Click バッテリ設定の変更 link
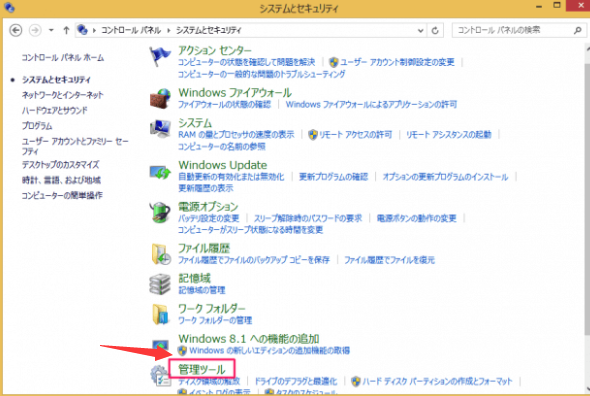The image size is (590, 396). coord(208,218)
